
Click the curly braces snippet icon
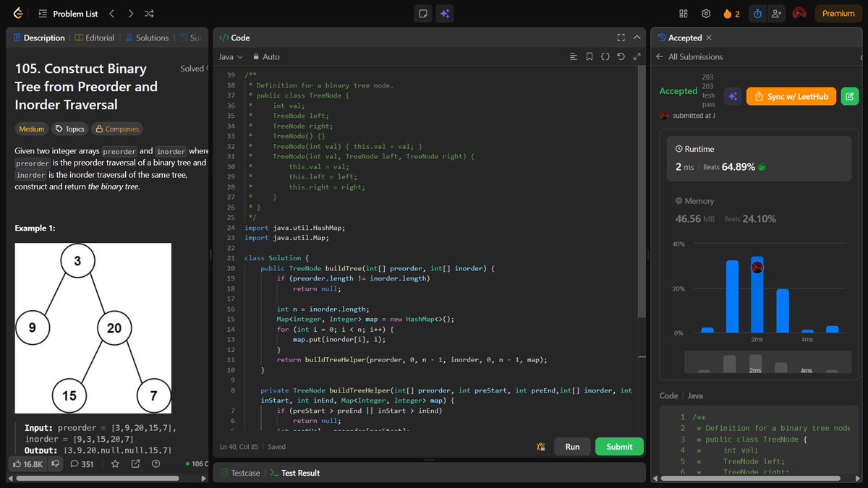click(605, 56)
